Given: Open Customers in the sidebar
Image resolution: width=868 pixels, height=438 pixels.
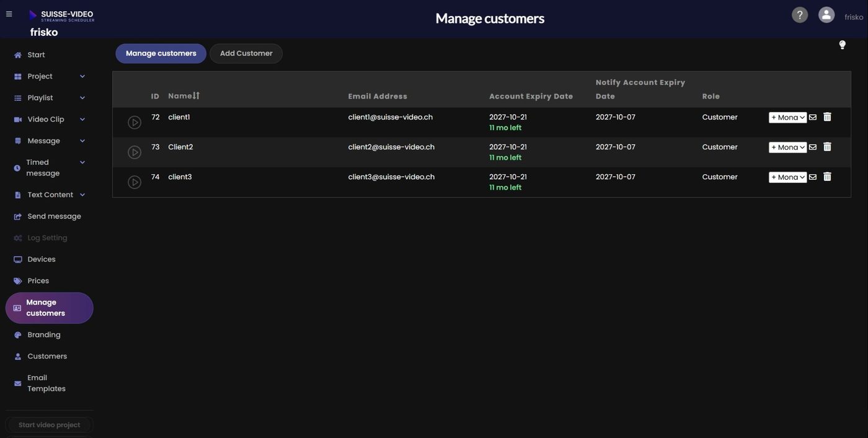Looking at the screenshot, I should tap(47, 356).
